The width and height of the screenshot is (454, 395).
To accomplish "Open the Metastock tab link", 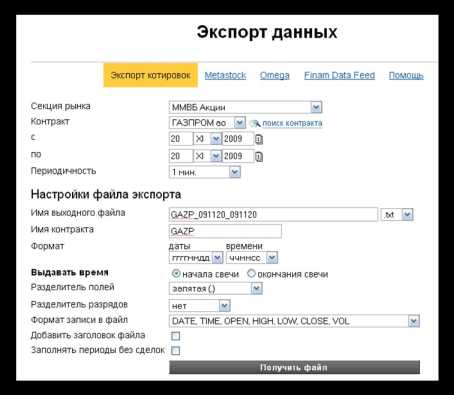I will coord(225,75).
